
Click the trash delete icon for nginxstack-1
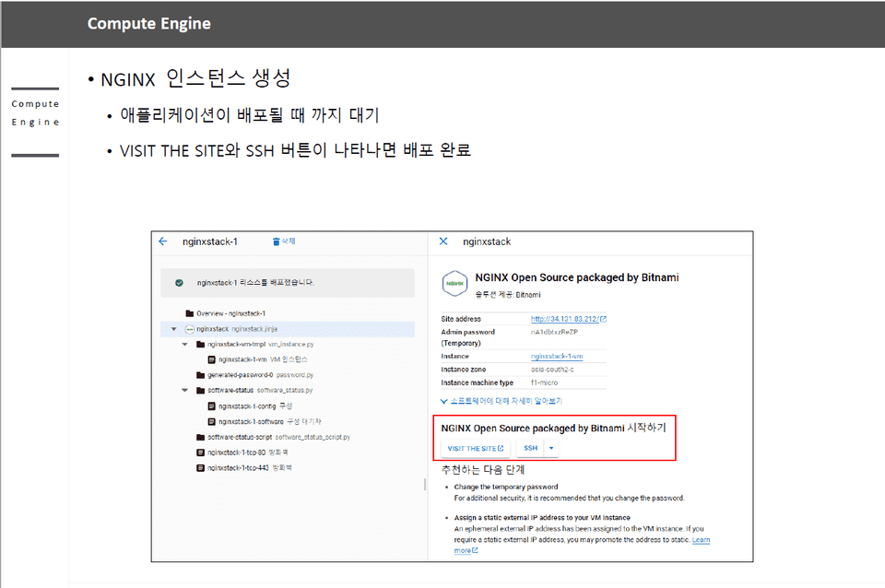tap(276, 241)
